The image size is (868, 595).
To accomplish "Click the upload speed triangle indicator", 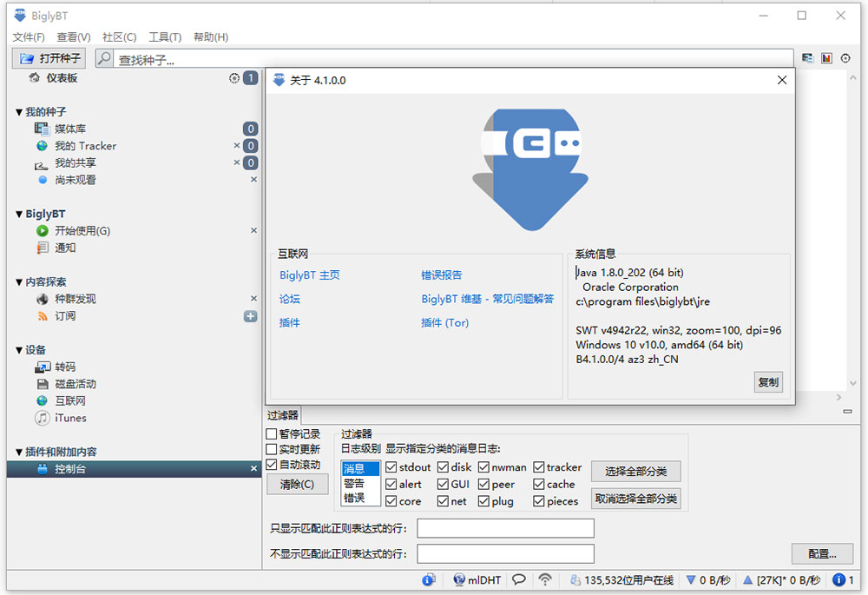I will coord(748,579).
